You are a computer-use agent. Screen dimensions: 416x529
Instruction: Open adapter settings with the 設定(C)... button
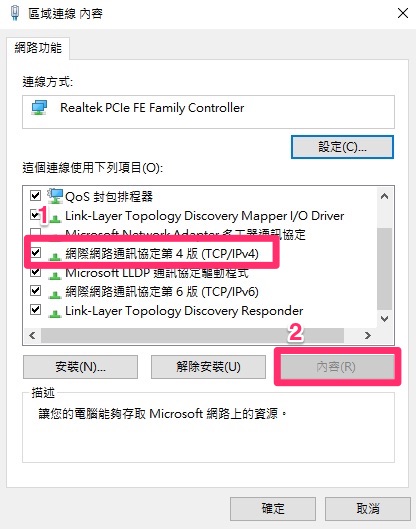[x=342, y=147]
